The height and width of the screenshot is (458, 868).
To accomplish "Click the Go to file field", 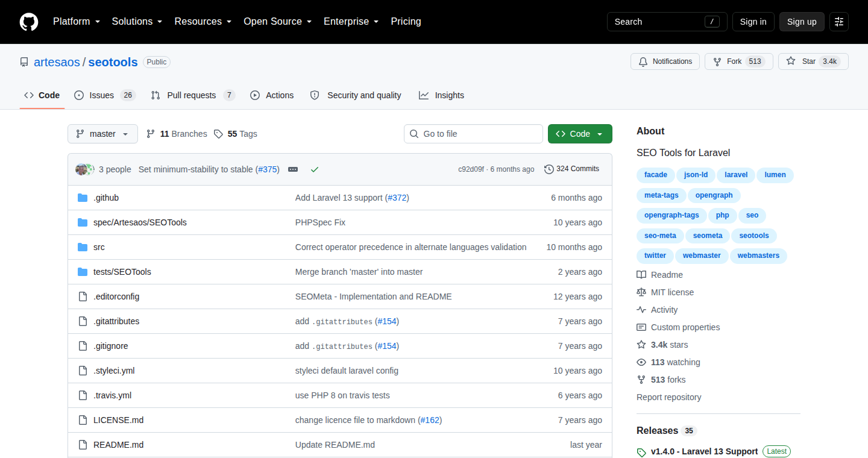I will 473,134.
